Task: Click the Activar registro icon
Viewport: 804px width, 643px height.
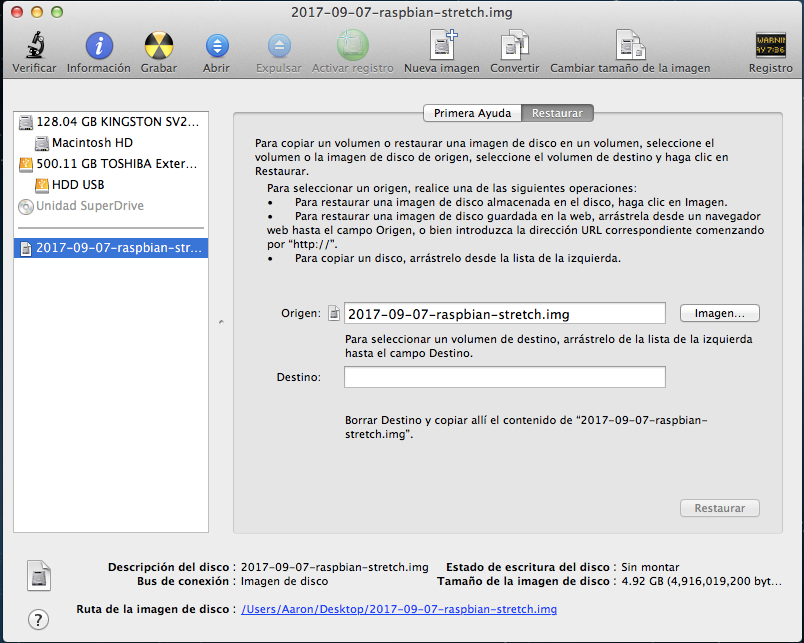Action: tap(353, 46)
